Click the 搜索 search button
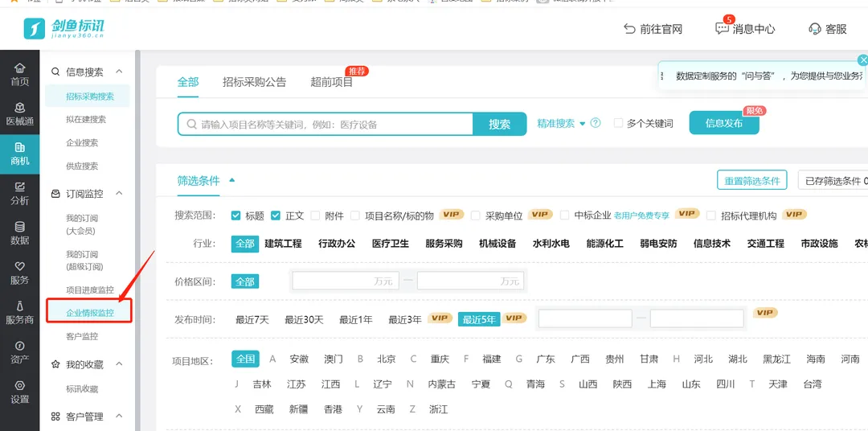This screenshot has height=431, width=868. 499,124
